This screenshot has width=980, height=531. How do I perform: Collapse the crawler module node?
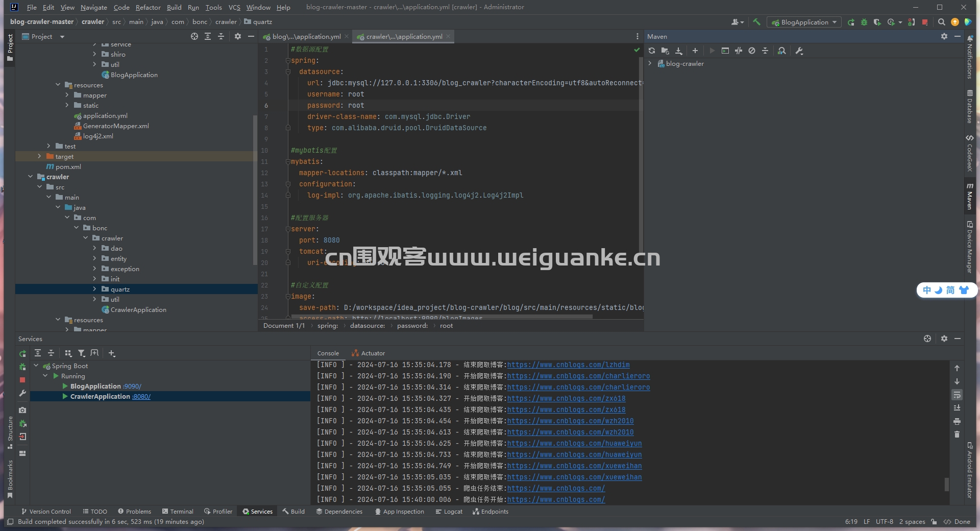tap(30, 177)
